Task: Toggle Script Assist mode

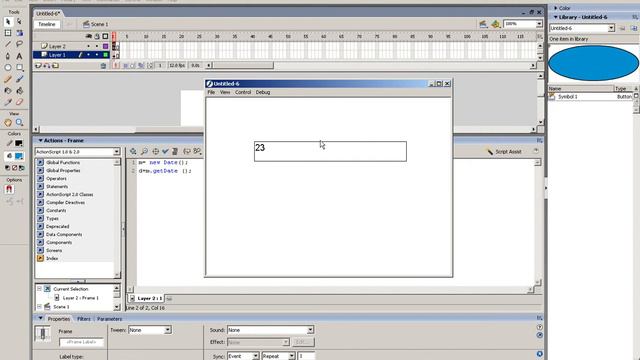Action: 504,151
